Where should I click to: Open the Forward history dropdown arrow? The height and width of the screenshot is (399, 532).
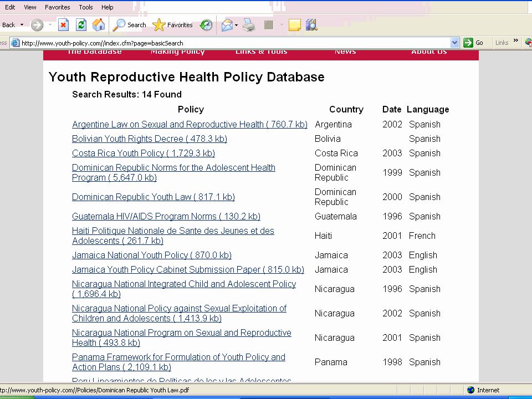pos(50,25)
